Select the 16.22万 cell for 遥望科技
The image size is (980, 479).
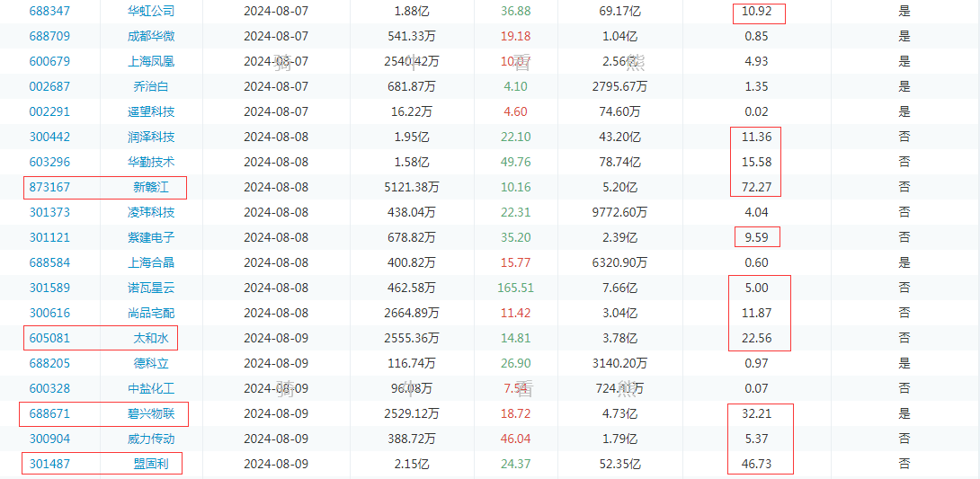[x=412, y=111]
